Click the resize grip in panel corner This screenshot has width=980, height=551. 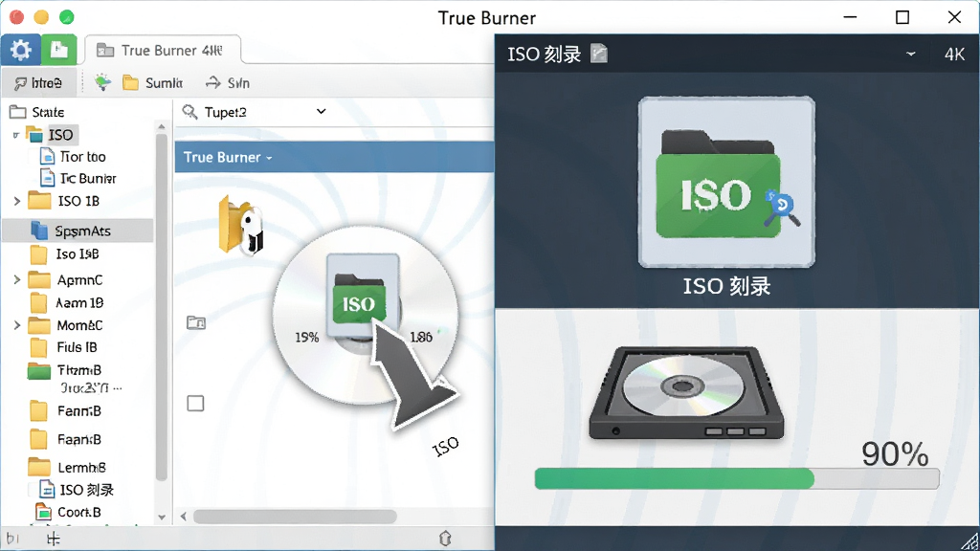pyautogui.click(x=970, y=540)
